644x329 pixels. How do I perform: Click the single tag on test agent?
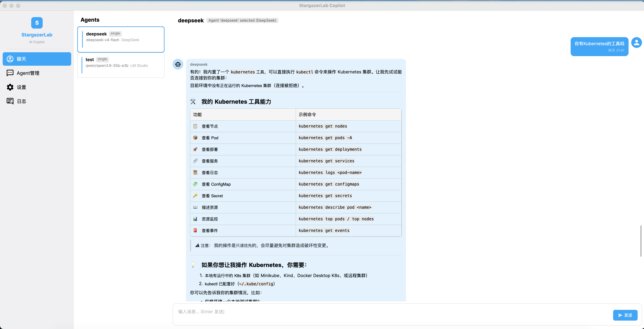click(x=102, y=59)
